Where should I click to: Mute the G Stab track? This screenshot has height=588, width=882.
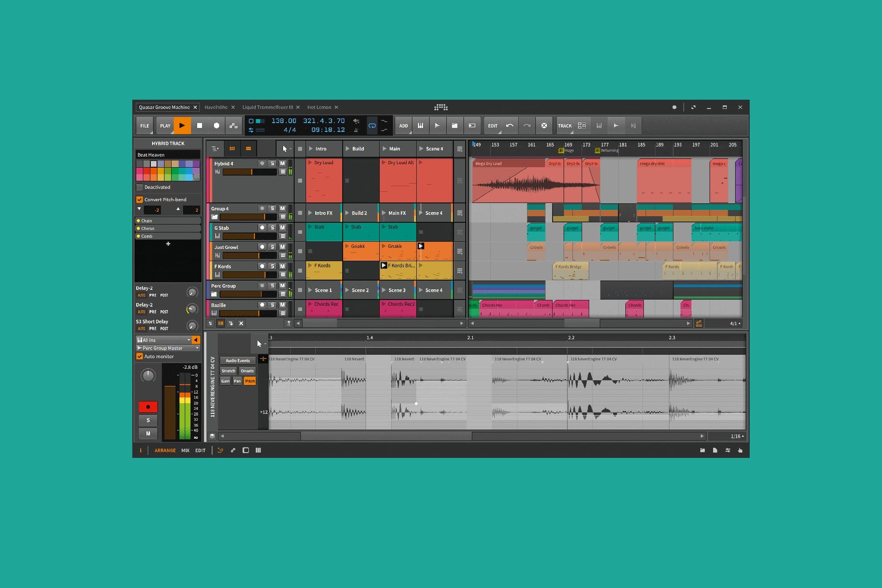[283, 228]
